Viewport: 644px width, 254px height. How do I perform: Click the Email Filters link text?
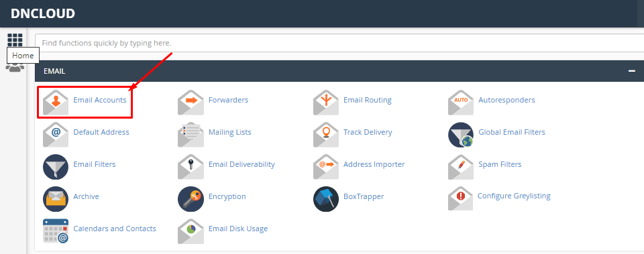pos(95,164)
